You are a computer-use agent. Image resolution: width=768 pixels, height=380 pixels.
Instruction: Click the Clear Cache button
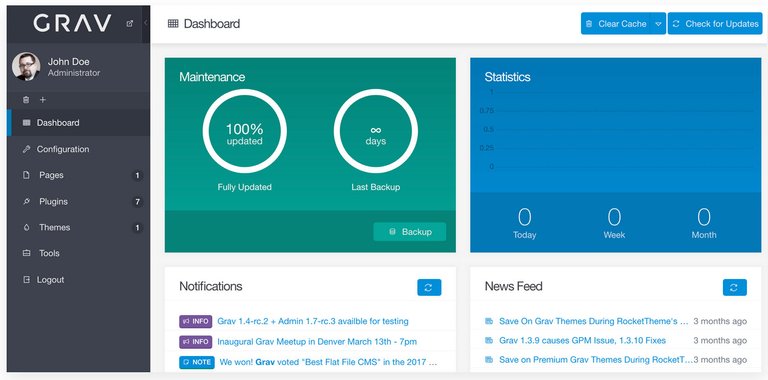pos(617,24)
